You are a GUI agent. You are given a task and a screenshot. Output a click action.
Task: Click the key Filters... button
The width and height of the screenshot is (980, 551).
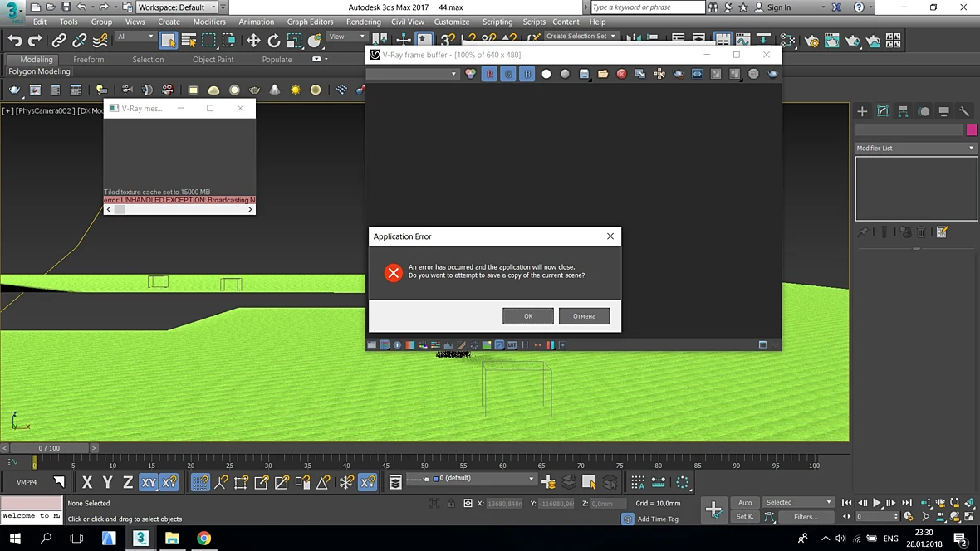tap(806, 517)
